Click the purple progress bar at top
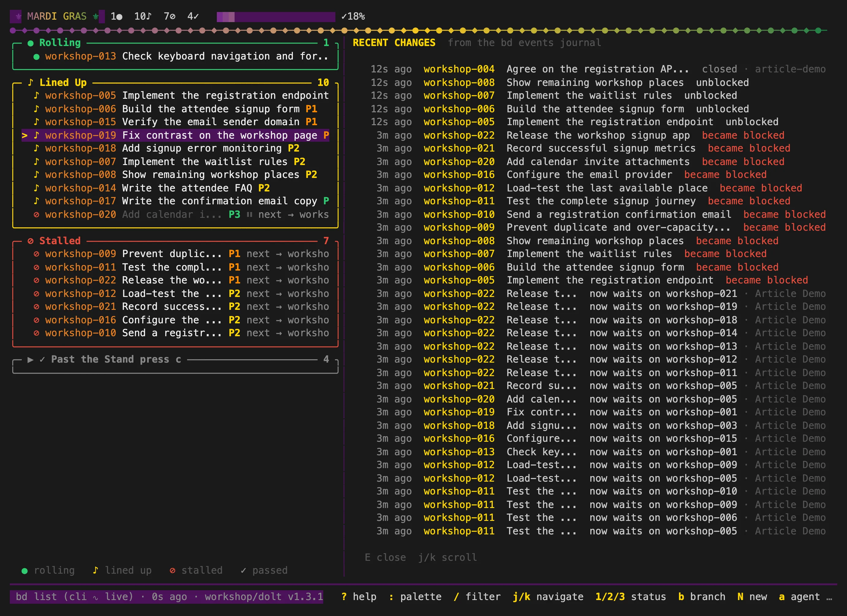 coord(276,17)
